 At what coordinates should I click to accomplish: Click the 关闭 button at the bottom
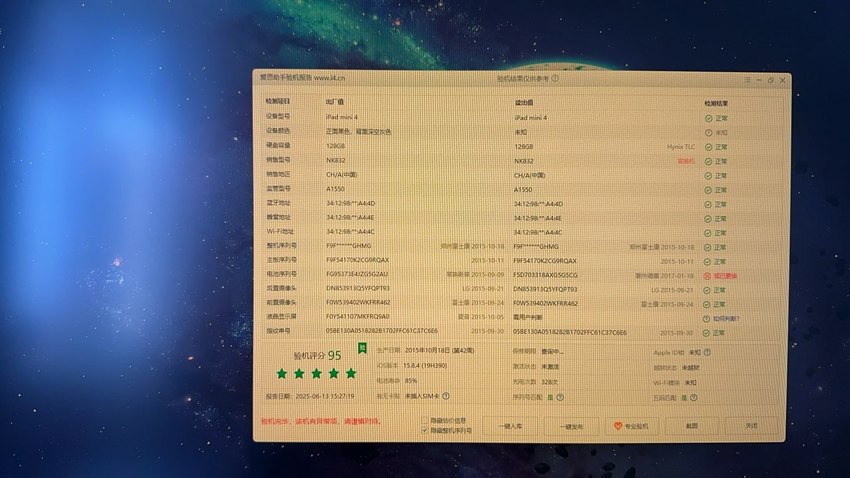coord(751,426)
